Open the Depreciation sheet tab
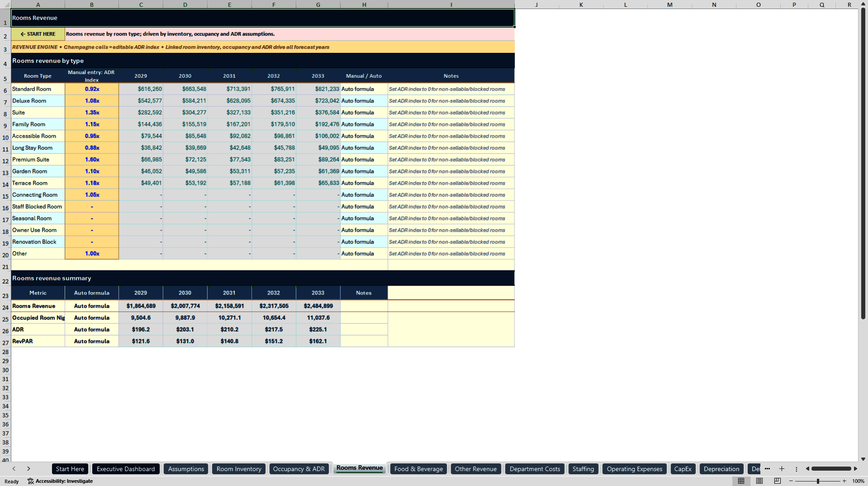 722,469
